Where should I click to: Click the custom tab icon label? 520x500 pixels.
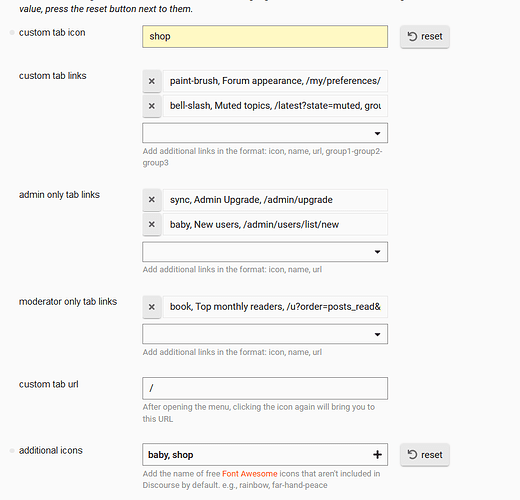coord(52,32)
